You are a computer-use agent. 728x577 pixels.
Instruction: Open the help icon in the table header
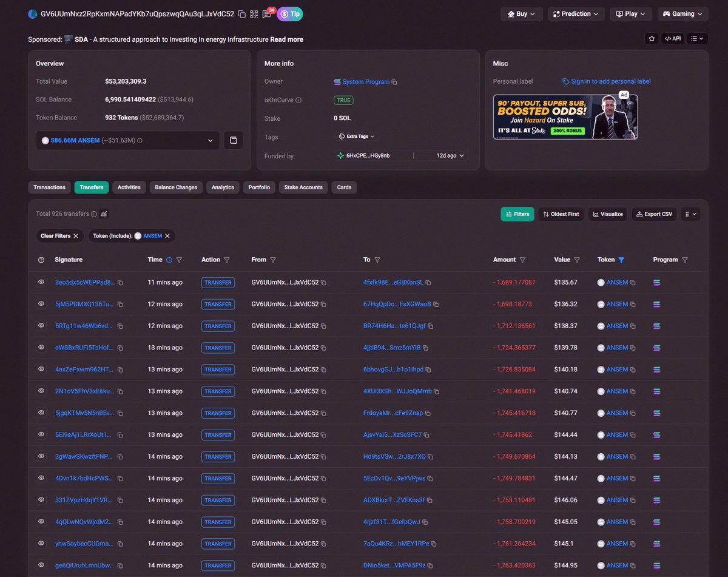(41, 260)
